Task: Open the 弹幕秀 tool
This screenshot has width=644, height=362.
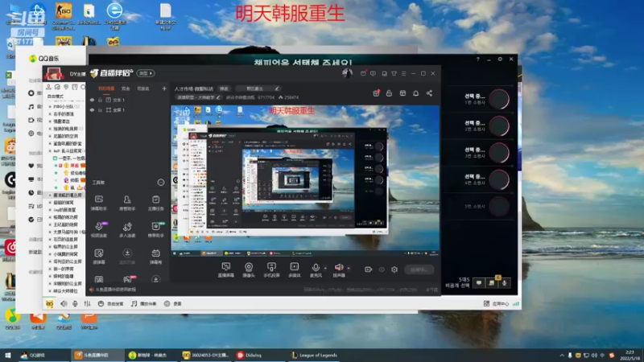Action: (155, 257)
